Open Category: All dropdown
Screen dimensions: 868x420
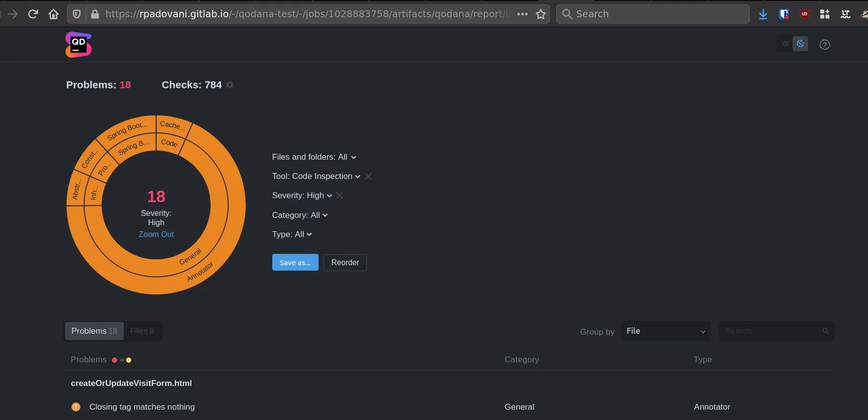point(300,215)
